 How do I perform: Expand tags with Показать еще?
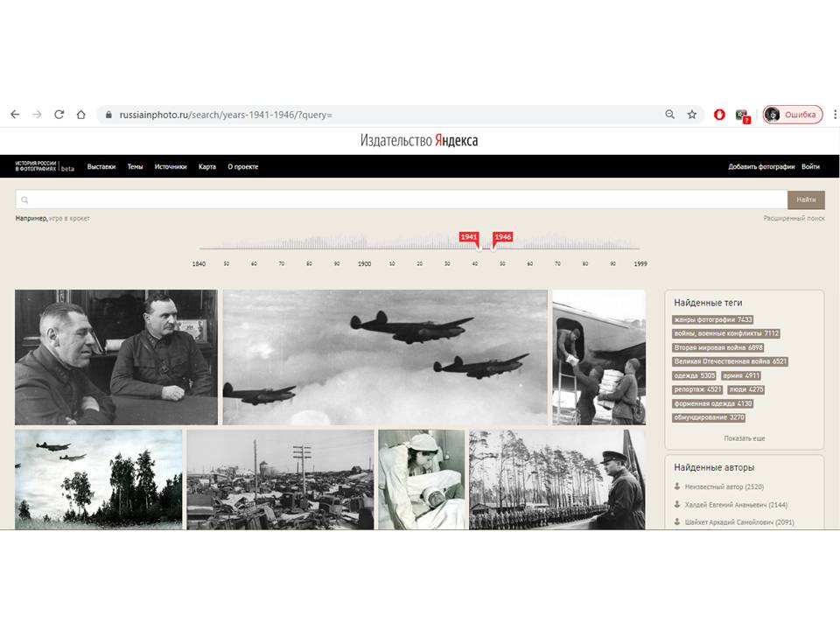[744, 438]
